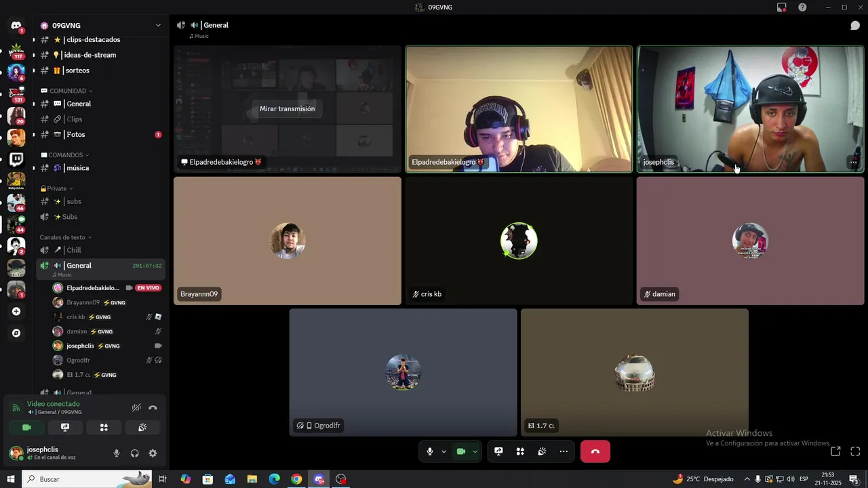The height and width of the screenshot is (488, 868).
Task: Share your screen from call control bar
Action: click(498, 451)
